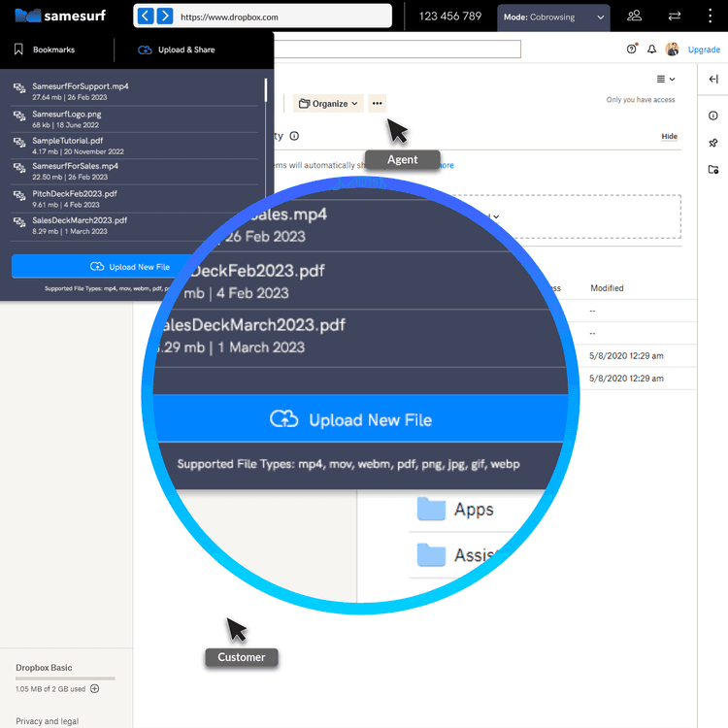728x728 pixels.
Task: Click the info circle sidebar icon
Action: (x=713, y=116)
